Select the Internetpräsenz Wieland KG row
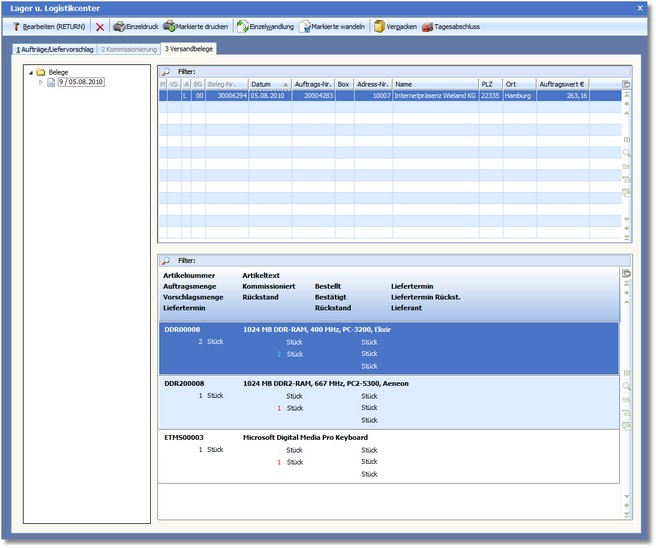 [434, 96]
